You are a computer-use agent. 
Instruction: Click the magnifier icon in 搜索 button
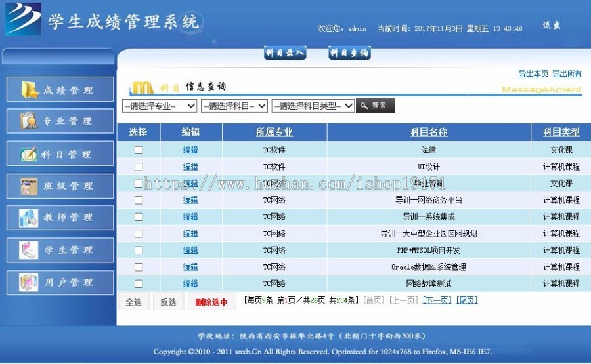point(364,106)
